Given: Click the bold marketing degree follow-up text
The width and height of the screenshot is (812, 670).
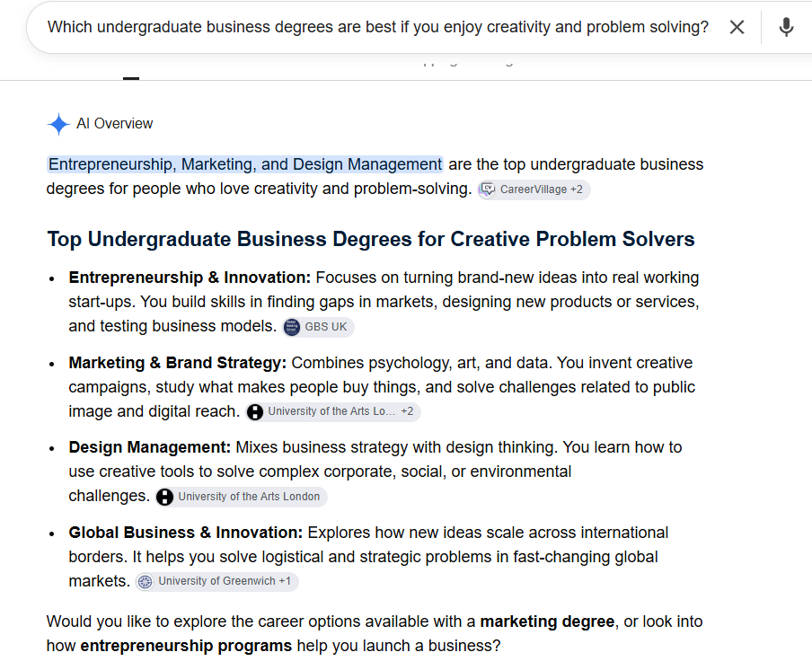Looking at the screenshot, I should [547, 622].
